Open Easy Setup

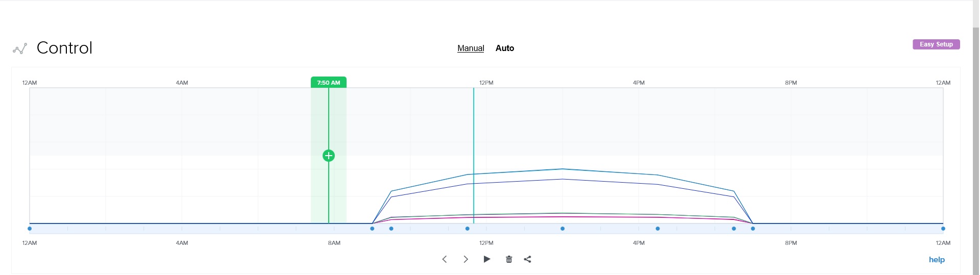(x=936, y=44)
